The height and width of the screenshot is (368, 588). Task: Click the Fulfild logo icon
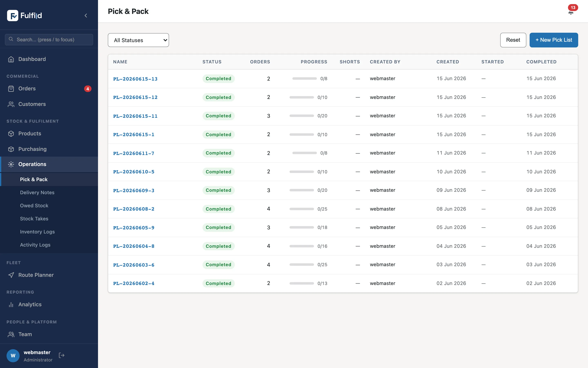13,16
